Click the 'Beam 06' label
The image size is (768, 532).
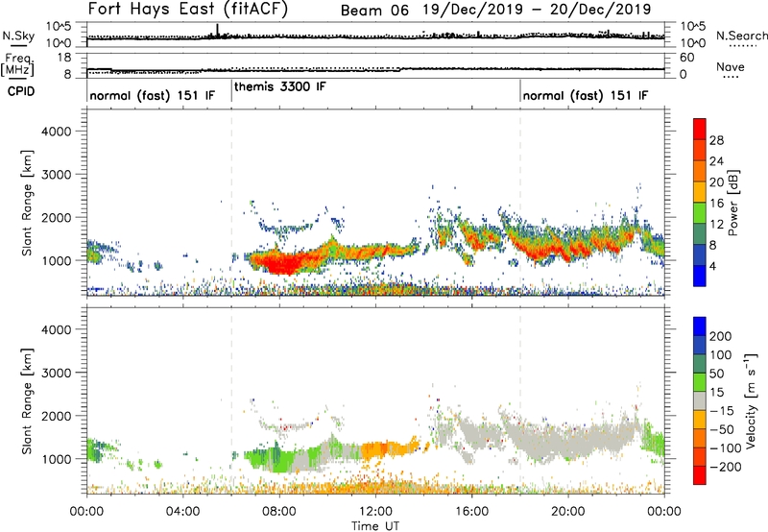374,11
